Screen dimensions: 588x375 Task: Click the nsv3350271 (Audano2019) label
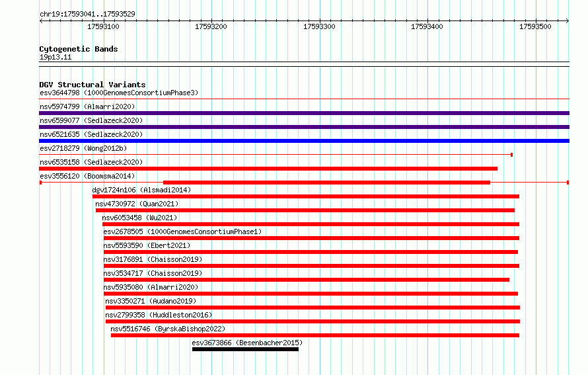[151, 301]
